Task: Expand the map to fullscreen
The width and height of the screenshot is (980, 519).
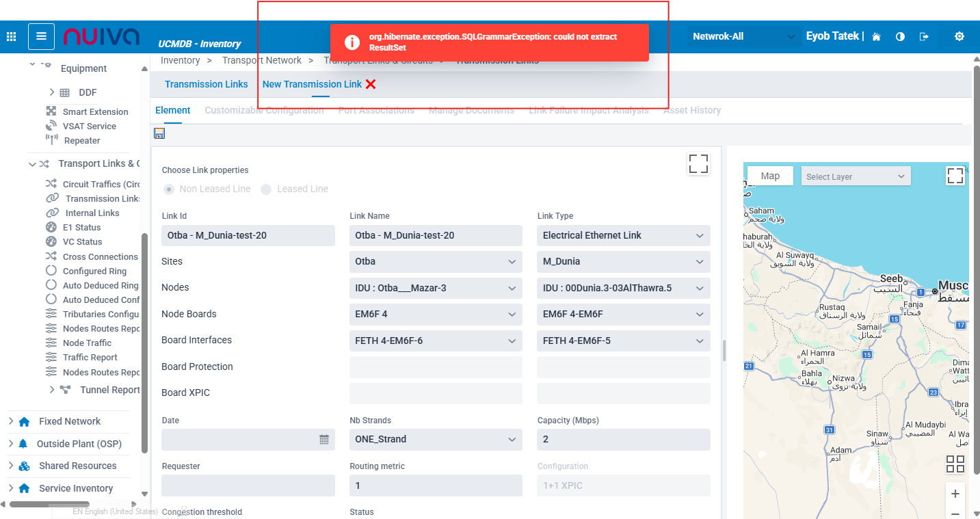Action: click(x=955, y=176)
